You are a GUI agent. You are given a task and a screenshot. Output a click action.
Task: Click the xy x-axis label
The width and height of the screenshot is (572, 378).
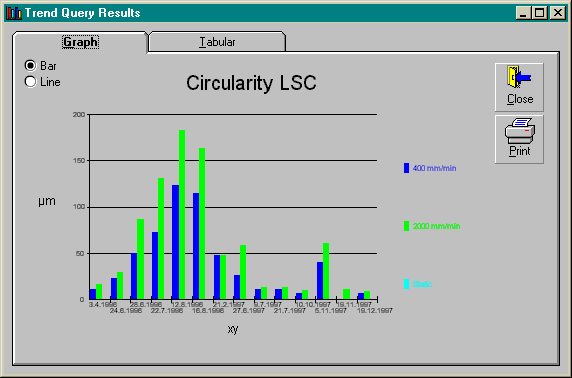pos(233,329)
